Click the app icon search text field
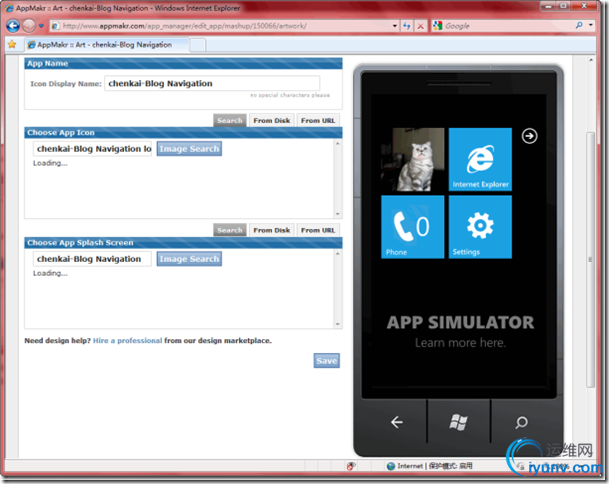 pos(92,149)
